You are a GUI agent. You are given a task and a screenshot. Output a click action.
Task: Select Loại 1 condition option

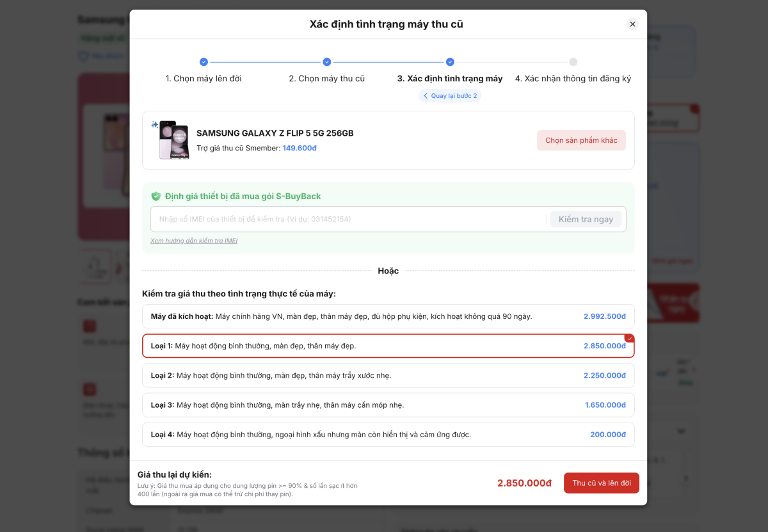(388, 346)
